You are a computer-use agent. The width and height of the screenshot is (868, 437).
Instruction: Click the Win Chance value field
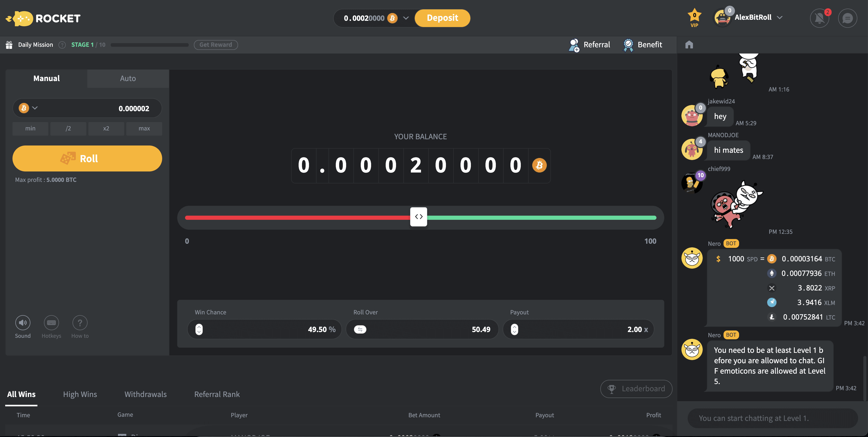pyautogui.click(x=265, y=329)
